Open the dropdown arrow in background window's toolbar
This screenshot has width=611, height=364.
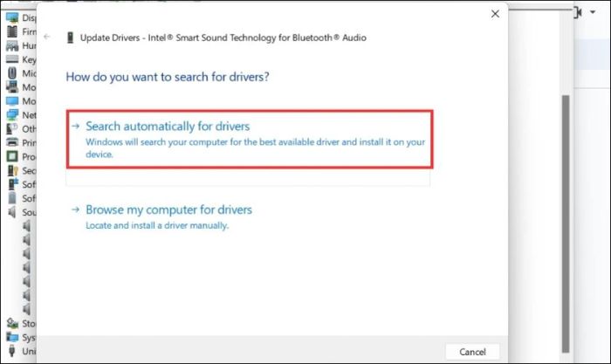(x=593, y=12)
